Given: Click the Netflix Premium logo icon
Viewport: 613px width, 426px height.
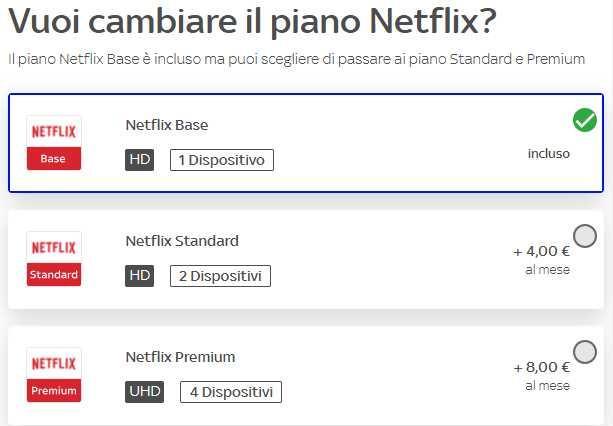Looking at the screenshot, I should 53,375.
